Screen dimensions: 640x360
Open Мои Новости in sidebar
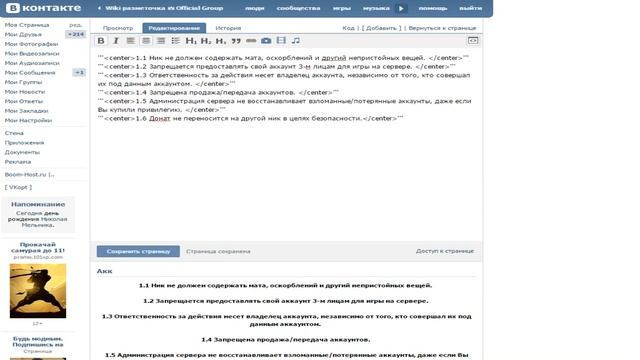25,92
